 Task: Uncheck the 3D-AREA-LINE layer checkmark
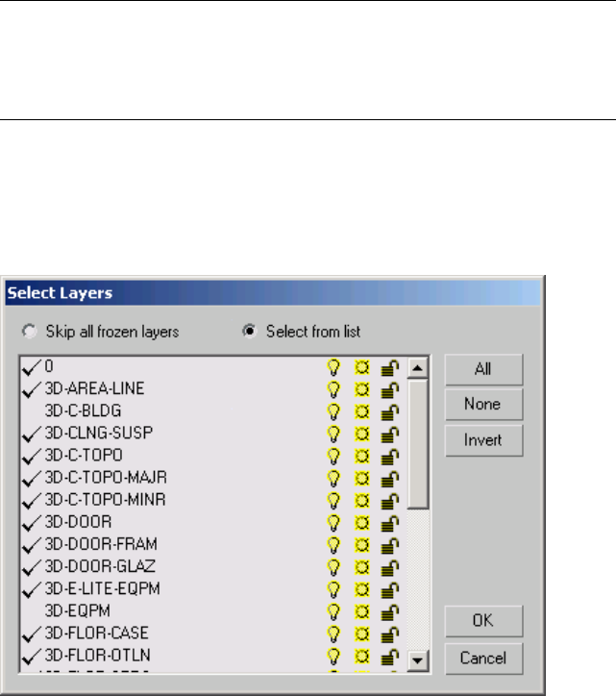[x=31, y=389]
